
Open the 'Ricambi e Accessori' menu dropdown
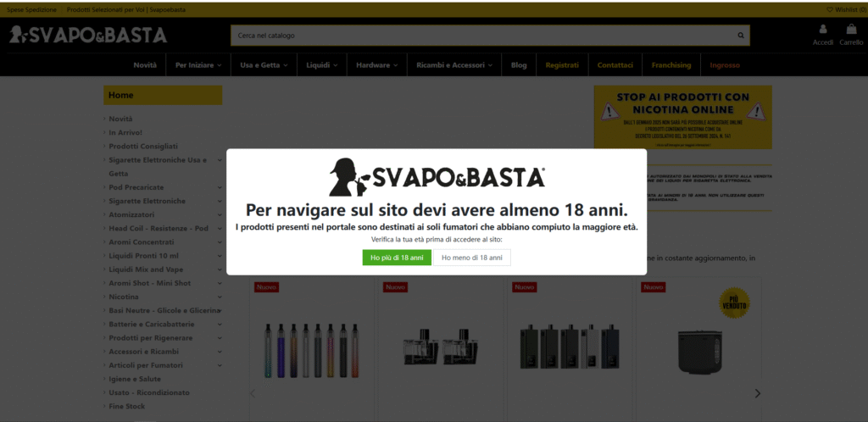pos(454,65)
